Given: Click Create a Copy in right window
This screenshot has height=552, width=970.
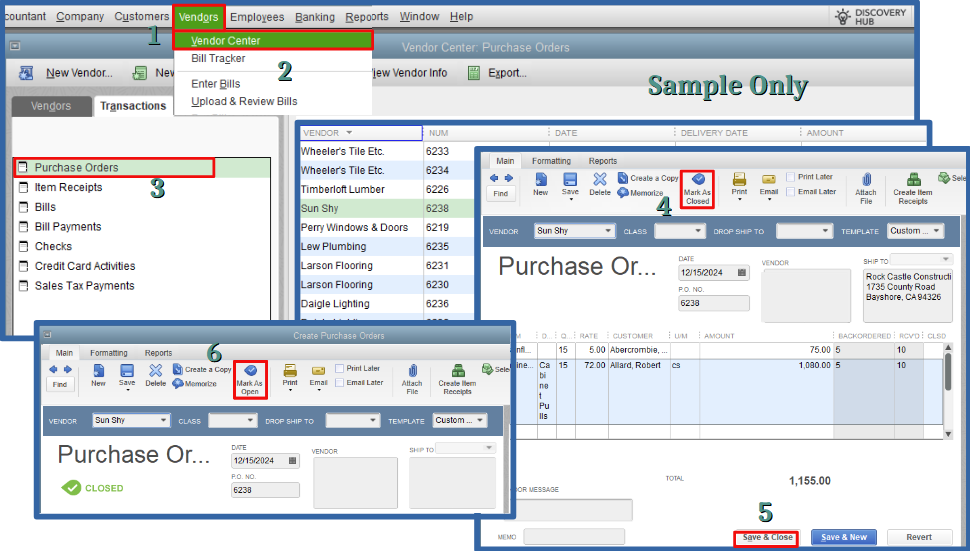Looking at the screenshot, I should click(648, 178).
